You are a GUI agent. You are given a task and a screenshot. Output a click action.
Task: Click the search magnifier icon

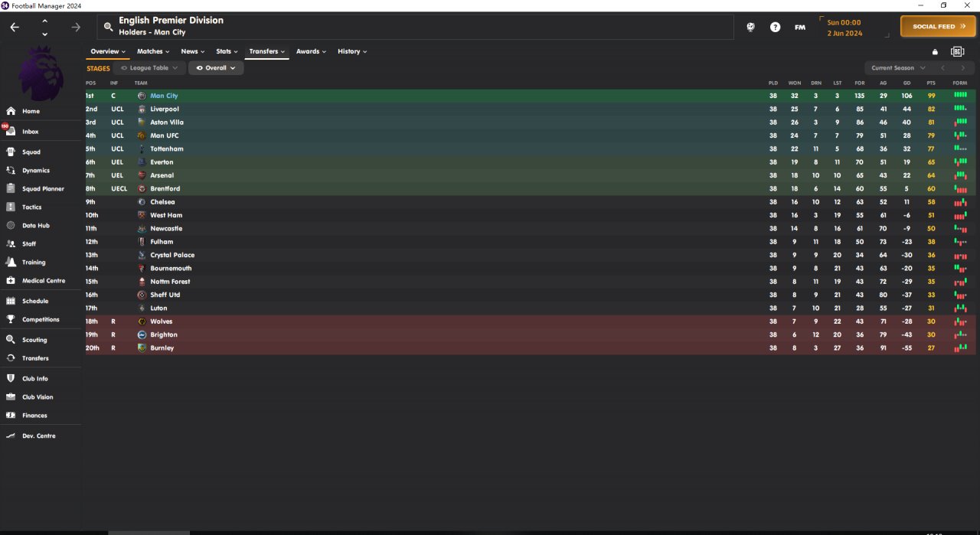(108, 27)
